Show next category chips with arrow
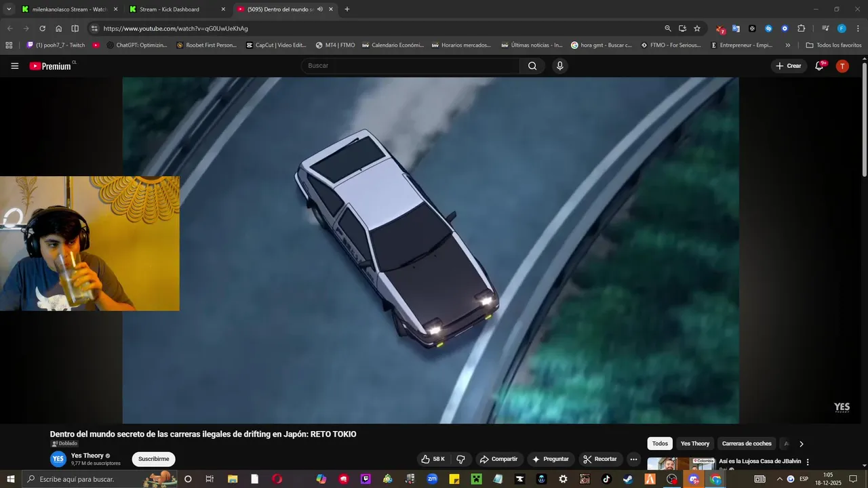 click(801, 444)
